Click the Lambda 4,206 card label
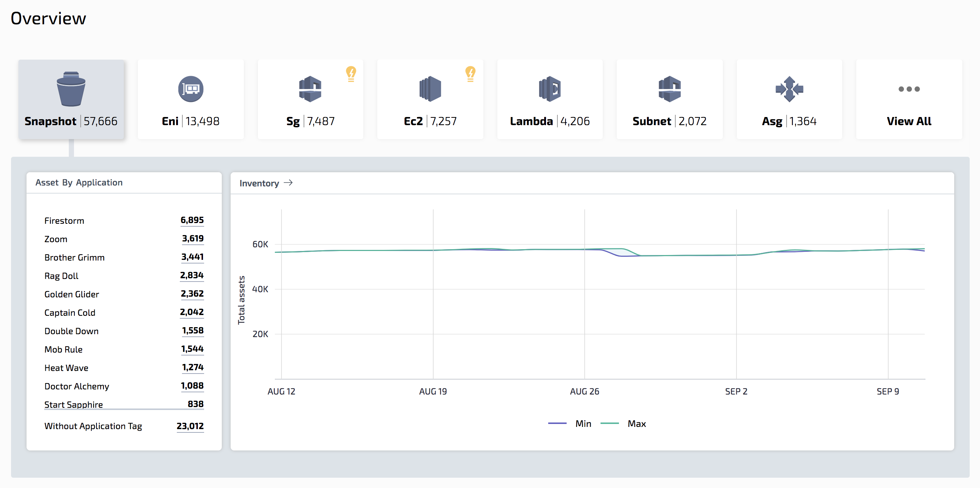This screenshot has height=488, width=980. [x=549, y=121]
